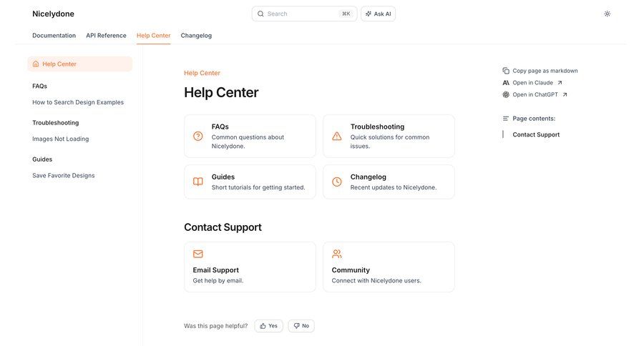
Task: Click the Changelog clock icon
Action: (x=337, y=182)
